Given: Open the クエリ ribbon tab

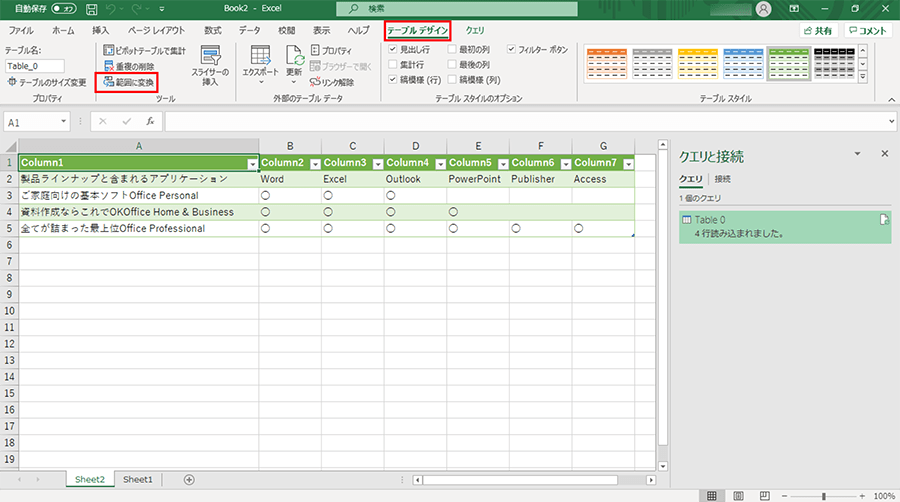Looking at the screenshot, I should coord(475,30).
